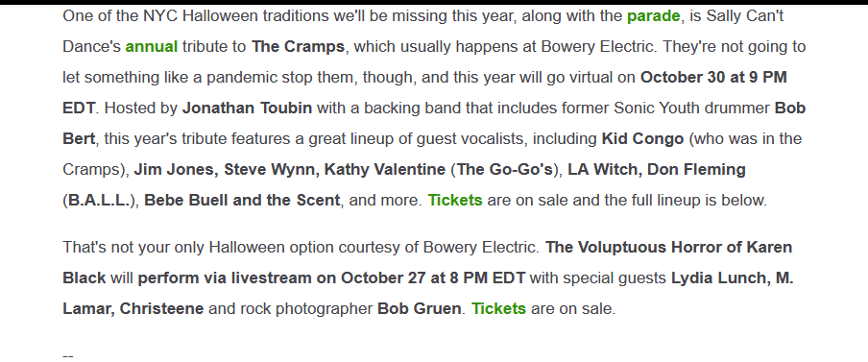Click the bold 'The Cramps' text
Viewport: 868px width, 362px height.
point(298,46)
